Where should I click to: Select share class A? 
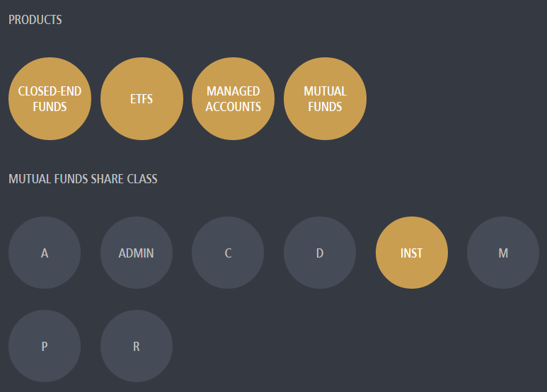coord(45,253)
